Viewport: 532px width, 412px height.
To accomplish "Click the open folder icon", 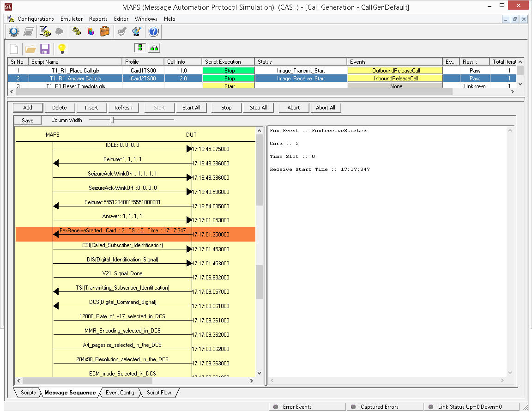I will pos(30,49).
